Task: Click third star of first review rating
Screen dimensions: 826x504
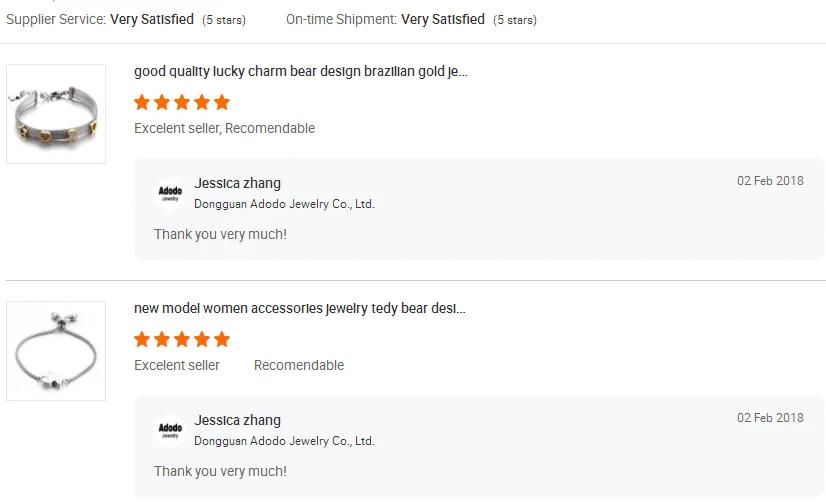Action: tap(182, 102)
